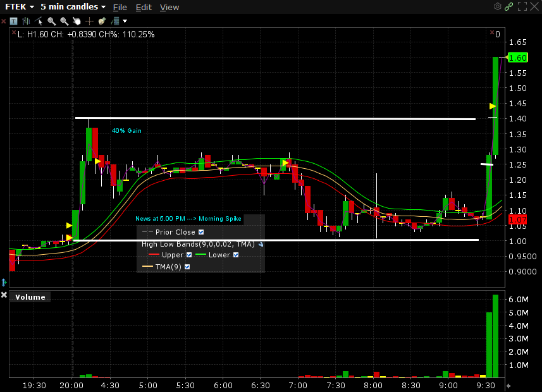This screenshot has height=392, width=542.
Task: Click the tallest green volume bar
Action: (x=495, y=336)
